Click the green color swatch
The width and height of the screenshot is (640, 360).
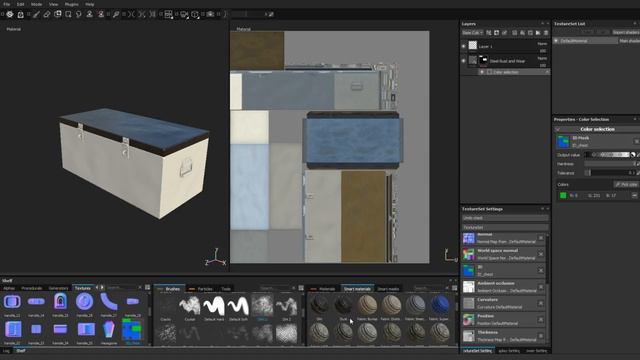(x=563, y=196)
